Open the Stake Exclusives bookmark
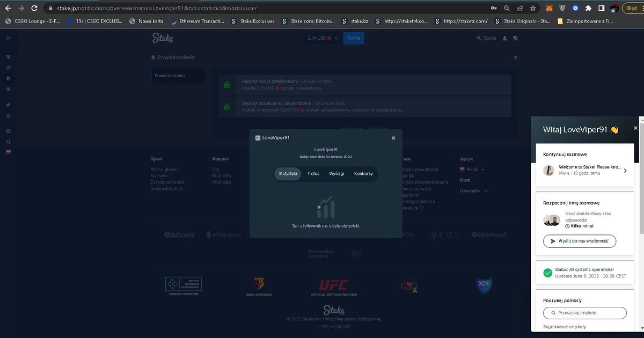 click(253, 21)
